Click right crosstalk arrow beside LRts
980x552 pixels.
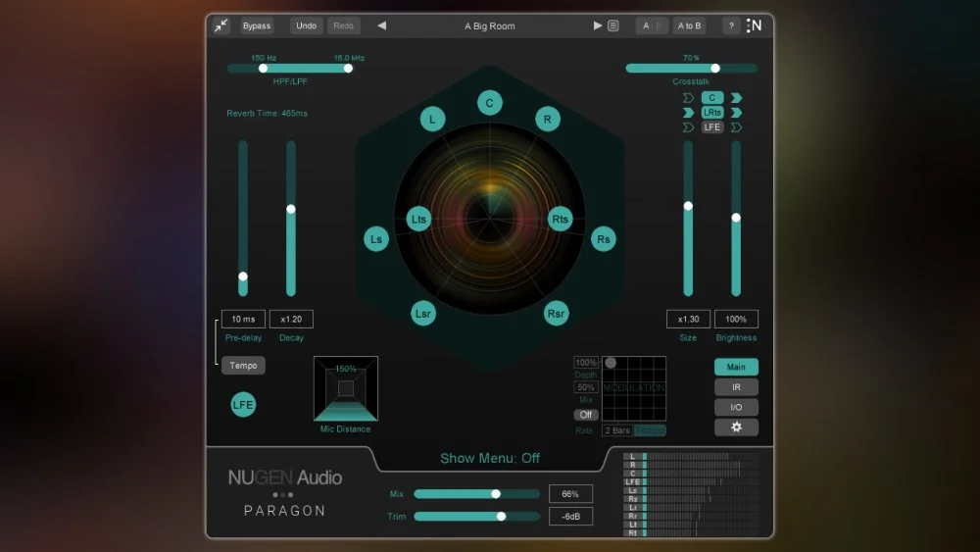pos(736,113)
